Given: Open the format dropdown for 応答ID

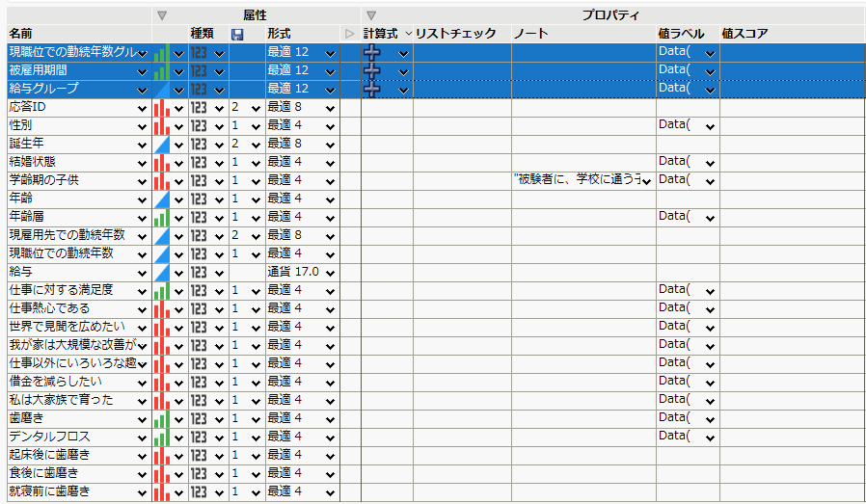Looking at the screenshot, I should 330,108.
